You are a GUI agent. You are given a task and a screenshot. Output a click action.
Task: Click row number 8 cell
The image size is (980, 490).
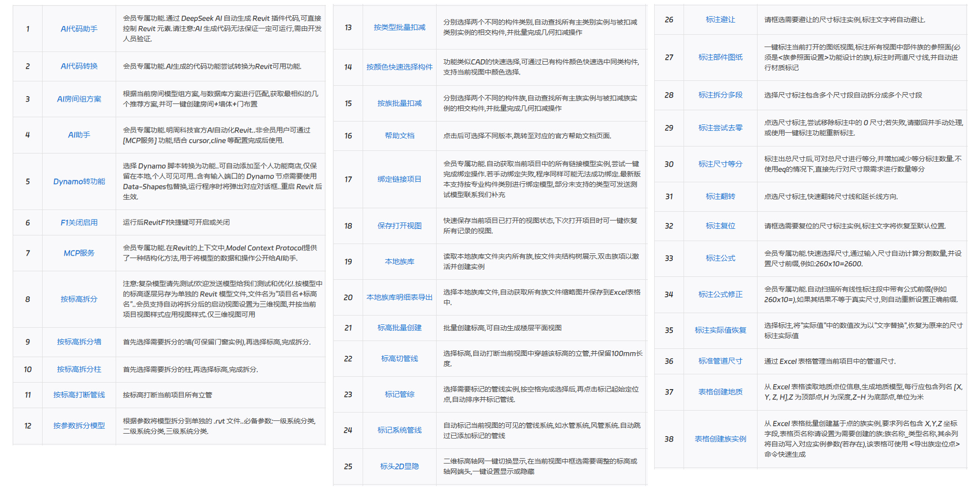27,299
